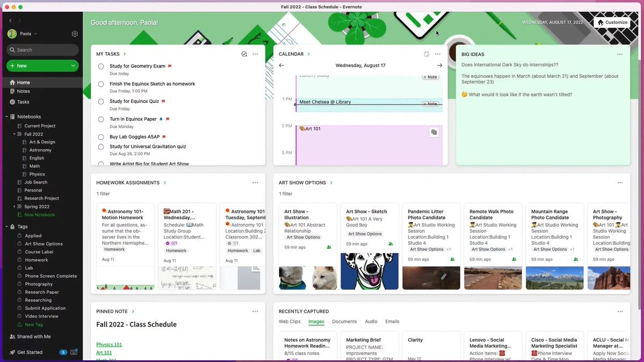
Task: Open My Tasks via header chevron
Action: (x=125, y=54)
